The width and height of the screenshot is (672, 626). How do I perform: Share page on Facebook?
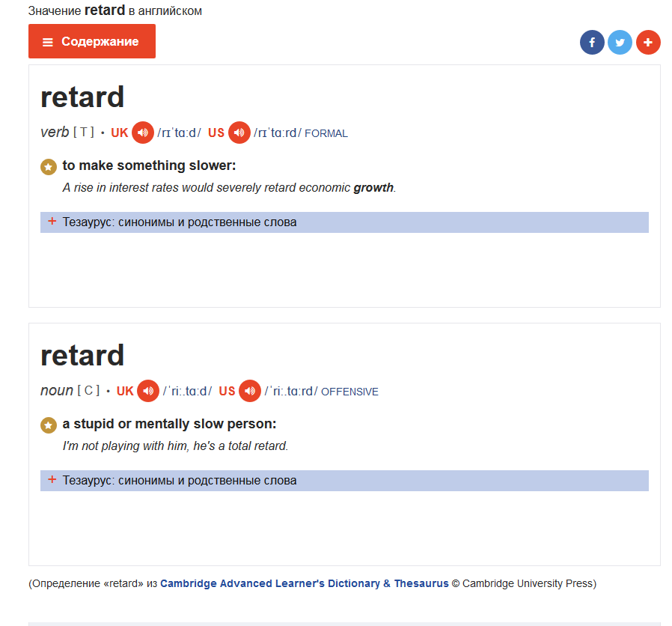click(x=592, y=43)
